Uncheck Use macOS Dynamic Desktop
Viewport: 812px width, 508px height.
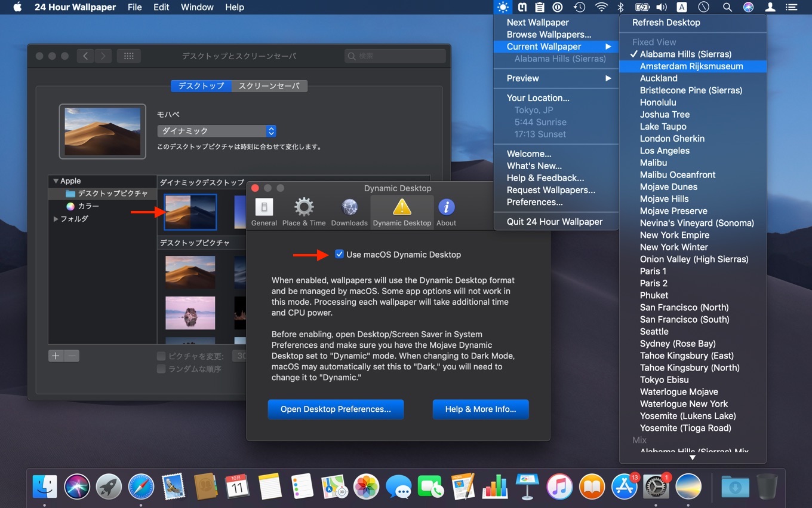[x=339, y=254]
